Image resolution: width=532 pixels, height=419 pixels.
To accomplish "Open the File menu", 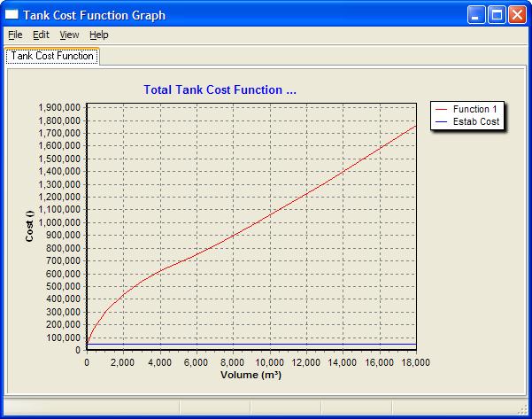I will tap(15, 35).
